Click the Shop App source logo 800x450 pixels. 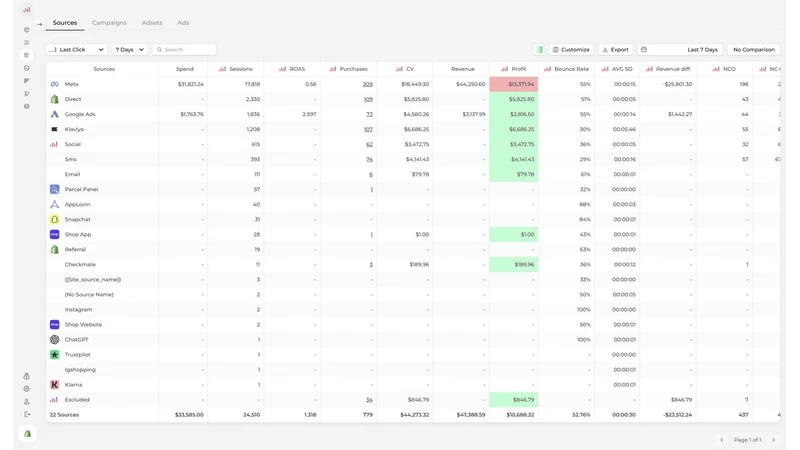point(55,234)
